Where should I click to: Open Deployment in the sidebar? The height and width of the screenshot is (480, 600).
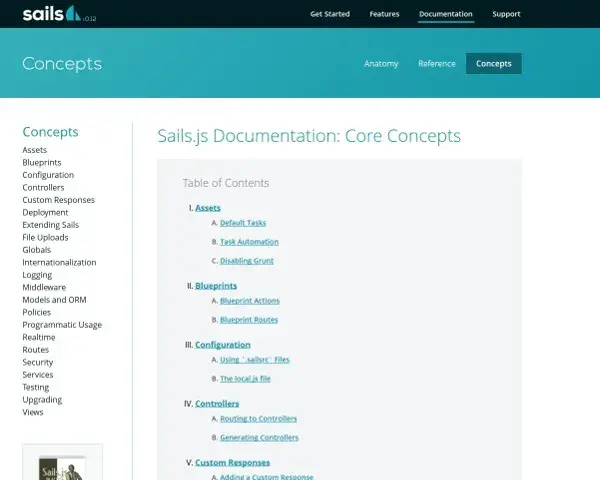(x=45, y=212)
